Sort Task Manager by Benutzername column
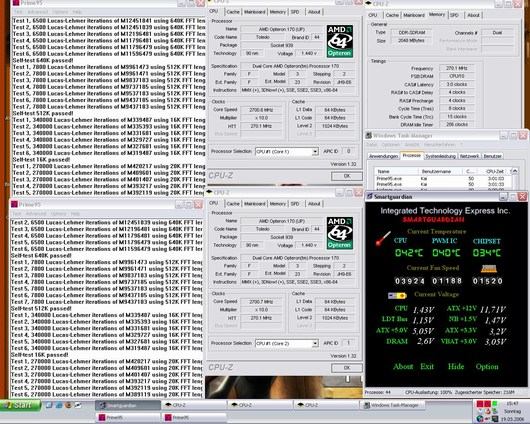The height and width of the screenshot is (424, 530). [x=440, y=171]
